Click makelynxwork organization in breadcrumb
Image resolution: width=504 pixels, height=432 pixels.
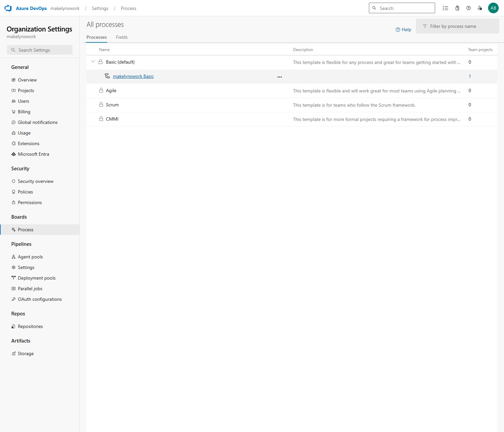(x=65, y=8)
